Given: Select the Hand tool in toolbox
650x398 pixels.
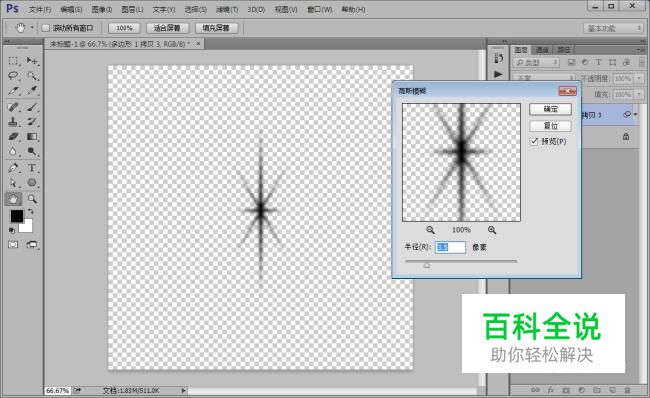Looking at the screenshot, I should pos(13,199).
